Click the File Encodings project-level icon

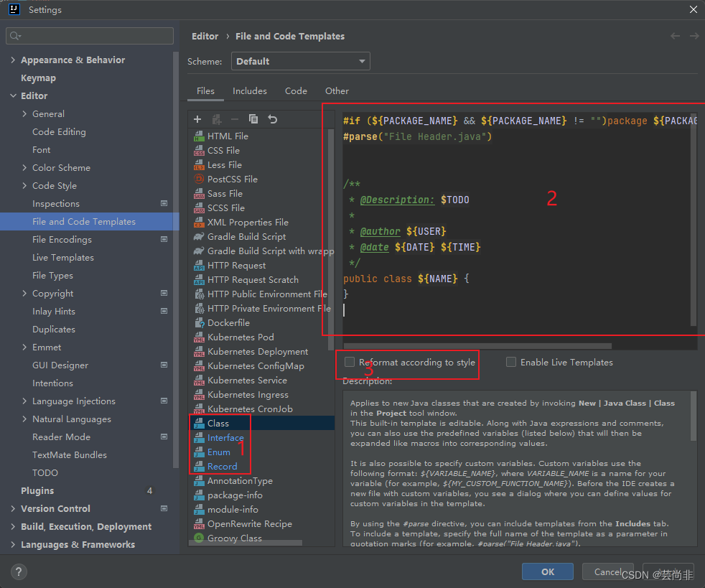click(164, 239)
